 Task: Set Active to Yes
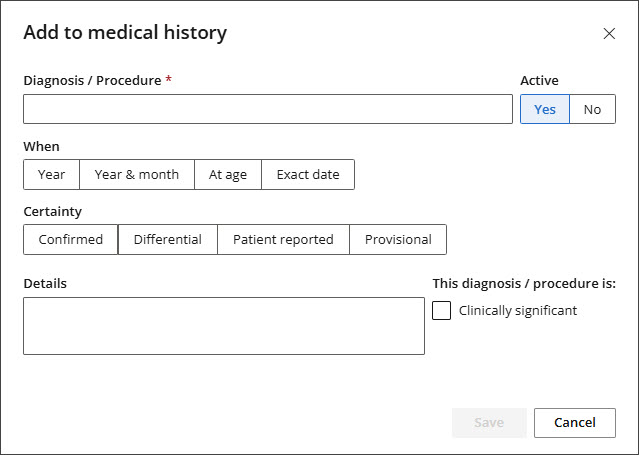[x=545, y=109]
